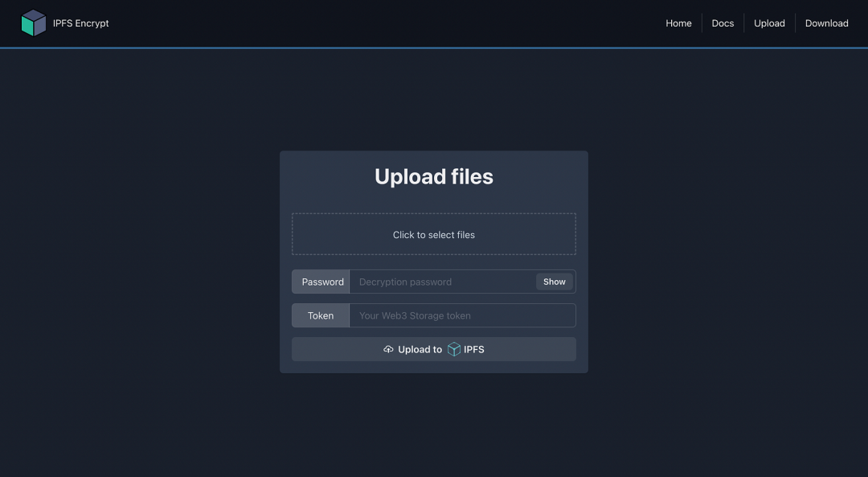The width and height of the screenshot is (868, 477).
Task: Go to the Home page
Action: tap(678, 23)
